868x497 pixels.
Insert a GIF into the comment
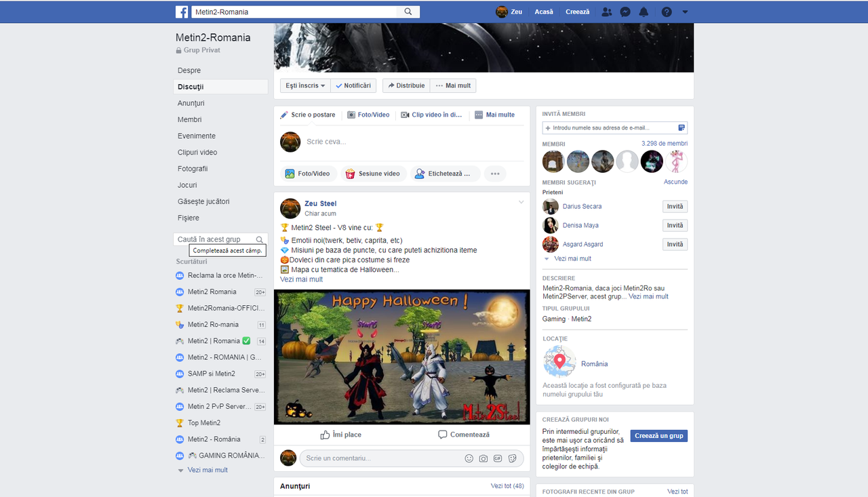[498, 458]
